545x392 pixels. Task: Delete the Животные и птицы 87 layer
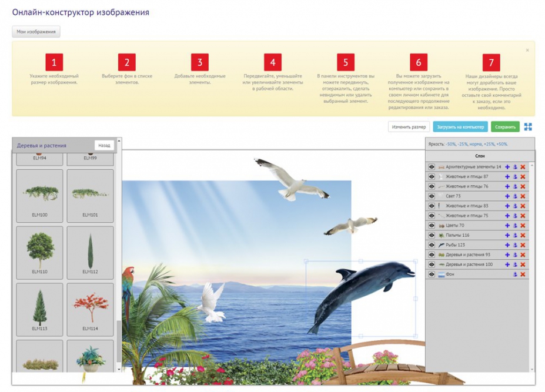(x=523, y=176)
